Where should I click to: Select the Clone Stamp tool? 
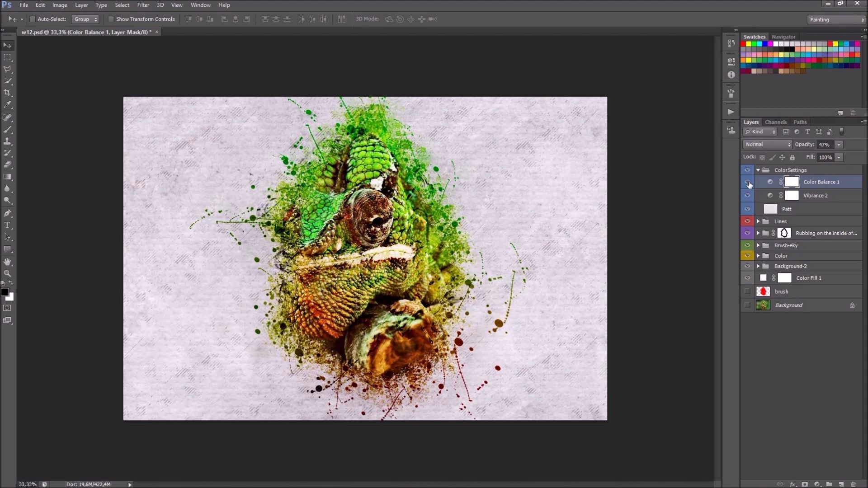click(7, 141)
